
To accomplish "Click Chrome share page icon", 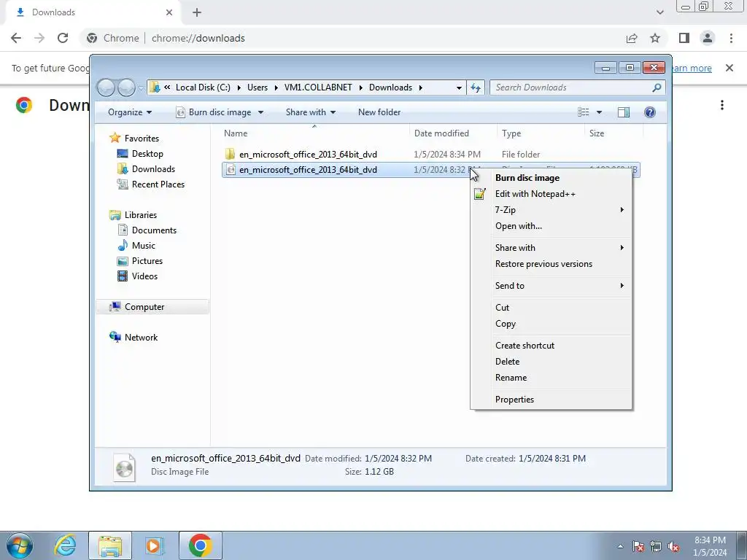I will click(632, 38).
